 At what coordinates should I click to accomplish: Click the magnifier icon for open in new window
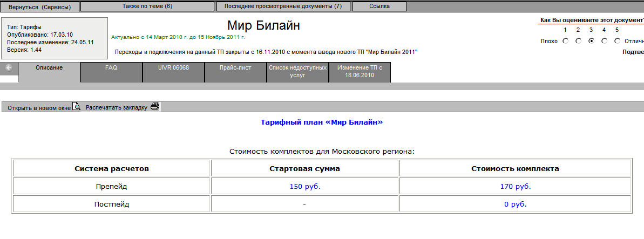click(77, 106)
